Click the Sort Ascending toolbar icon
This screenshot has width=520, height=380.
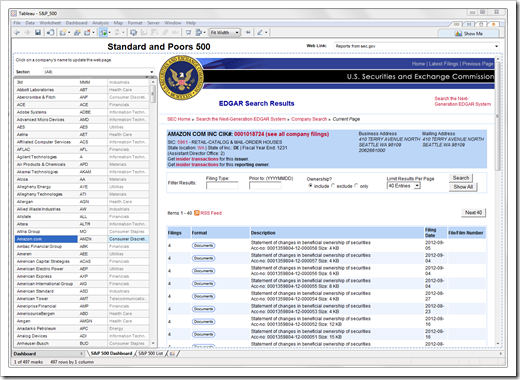coord(144,32)
